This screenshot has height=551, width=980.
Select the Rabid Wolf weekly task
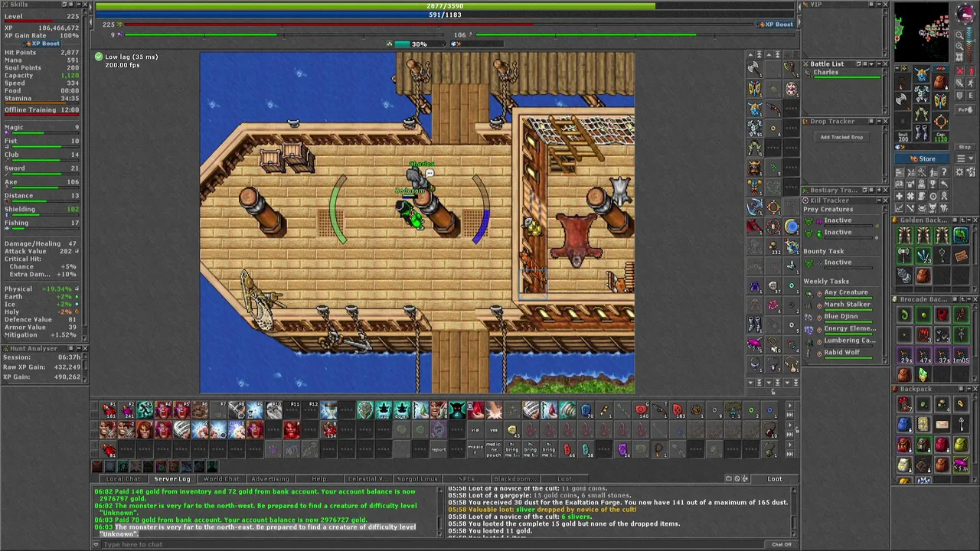[x=840, y=352]
